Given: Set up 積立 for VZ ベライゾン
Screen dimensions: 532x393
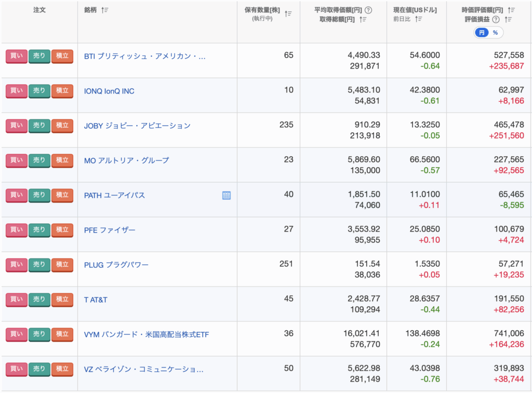Looking at the screenshot, I should tap(62, 369).
